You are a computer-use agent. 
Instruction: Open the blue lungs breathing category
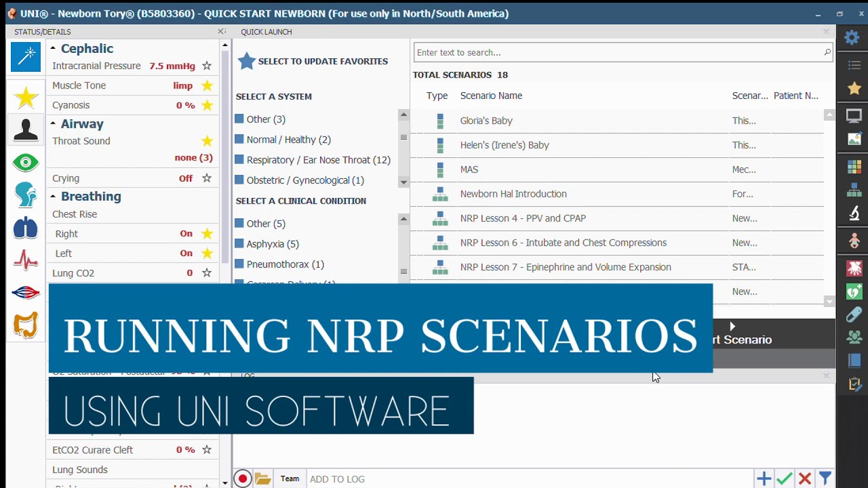pos(26,228)
